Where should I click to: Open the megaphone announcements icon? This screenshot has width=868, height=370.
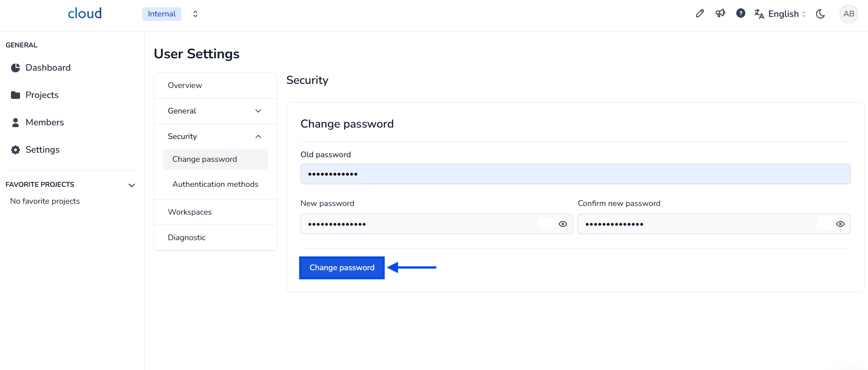(720, 14)
